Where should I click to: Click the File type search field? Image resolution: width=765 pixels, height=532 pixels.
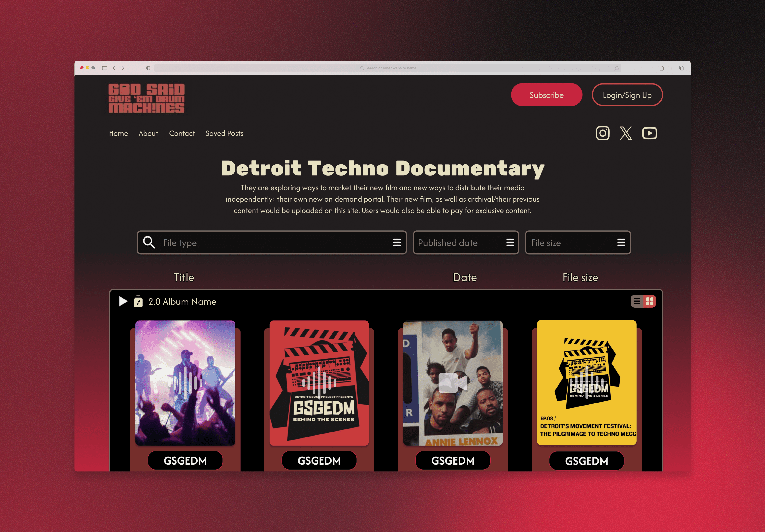(272, 242)
